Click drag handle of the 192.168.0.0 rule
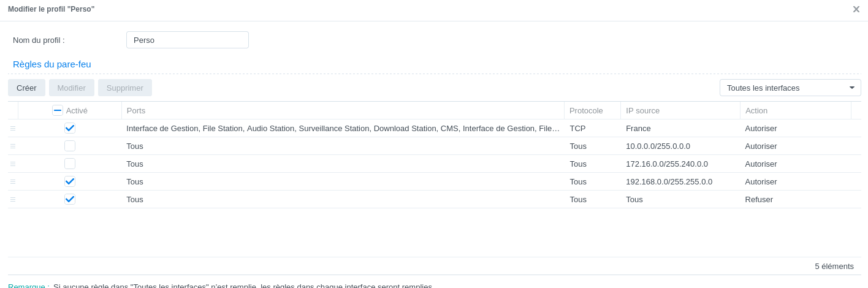Screen dimensions: 868x288 pos(13,182)
